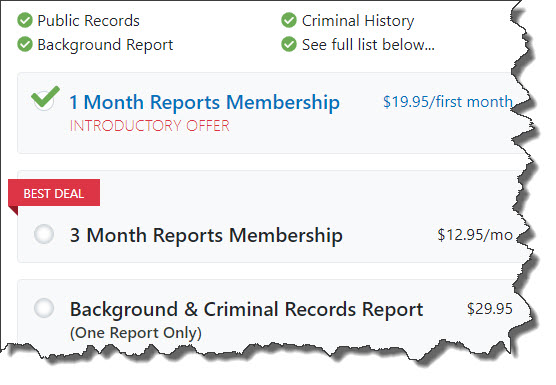Click Background & Criminal Records Report label
Screen dimensions: 556x385
point(246,309)
